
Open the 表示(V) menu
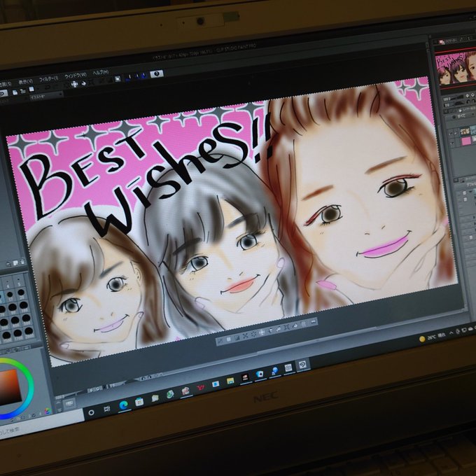(x=25, y=82)
